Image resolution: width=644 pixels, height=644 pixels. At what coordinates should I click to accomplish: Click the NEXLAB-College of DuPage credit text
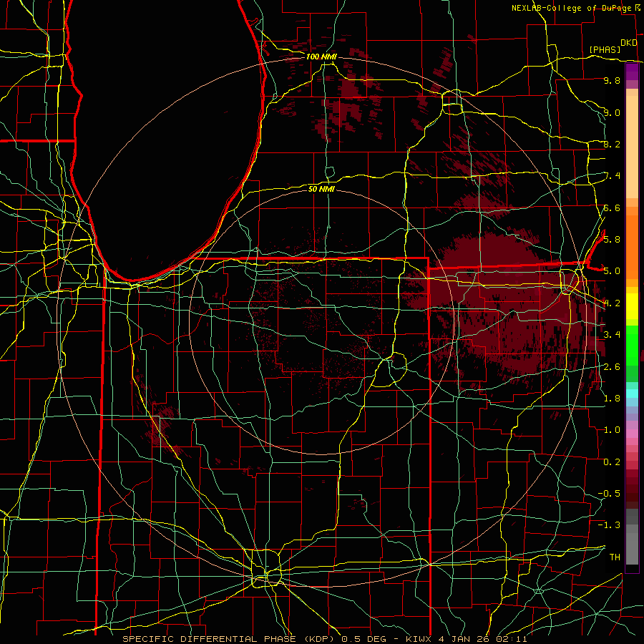pyautogui.click(x=571, y=8)
